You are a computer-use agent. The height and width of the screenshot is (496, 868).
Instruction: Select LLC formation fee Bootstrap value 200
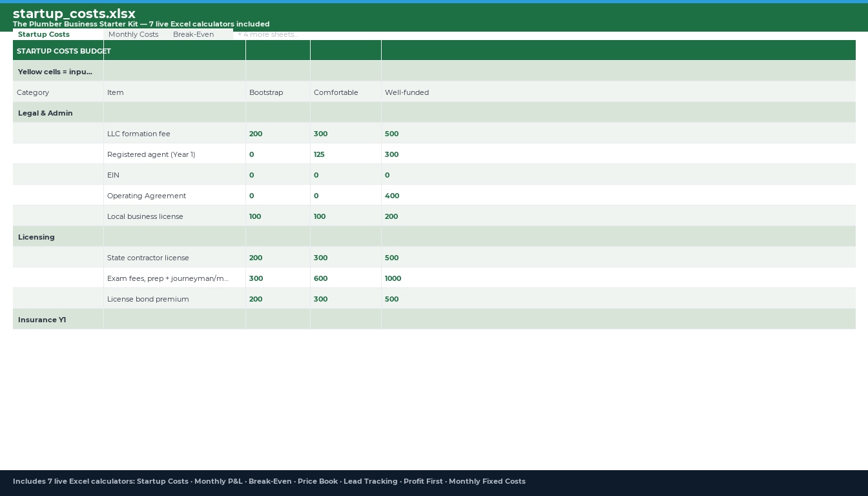pos(278,133)
